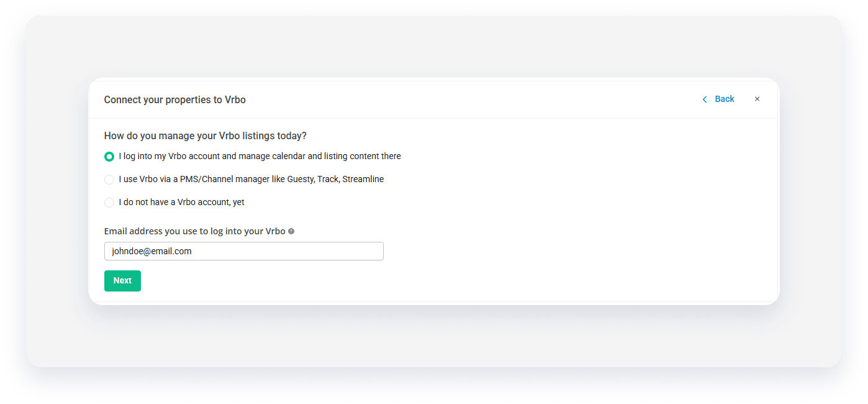Go back using the Back link

pyautogui.click(x=725, y=99)
